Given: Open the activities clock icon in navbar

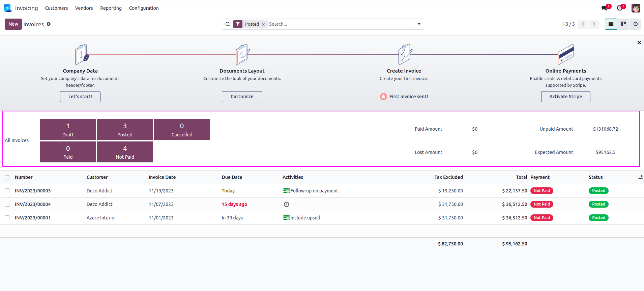Looking at the screenshot, I should 620,8.
